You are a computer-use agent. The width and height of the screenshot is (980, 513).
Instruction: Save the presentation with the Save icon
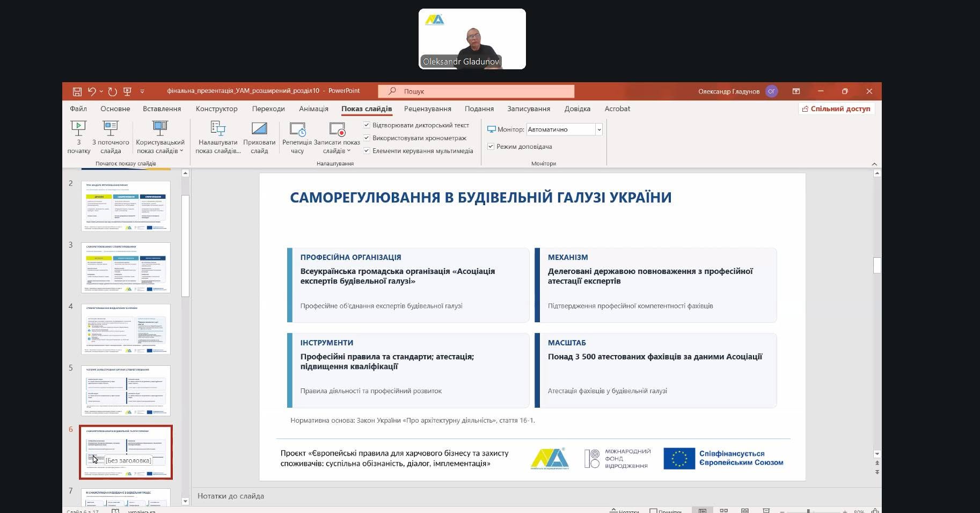[x=77, y=91]
